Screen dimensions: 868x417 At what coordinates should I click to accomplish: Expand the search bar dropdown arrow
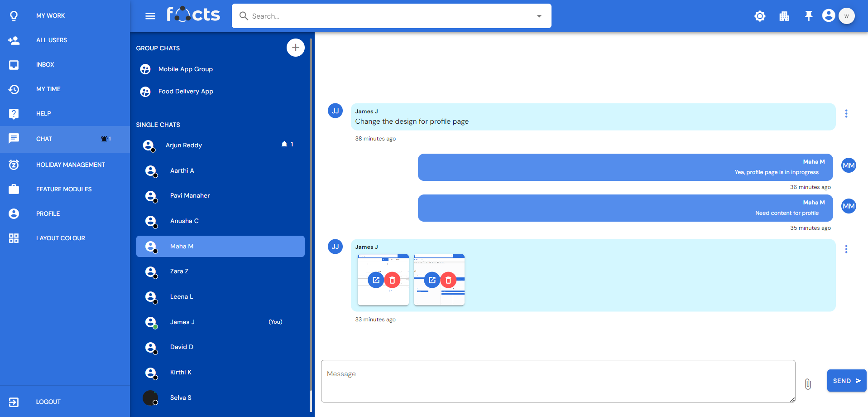(x=539, y=16)
